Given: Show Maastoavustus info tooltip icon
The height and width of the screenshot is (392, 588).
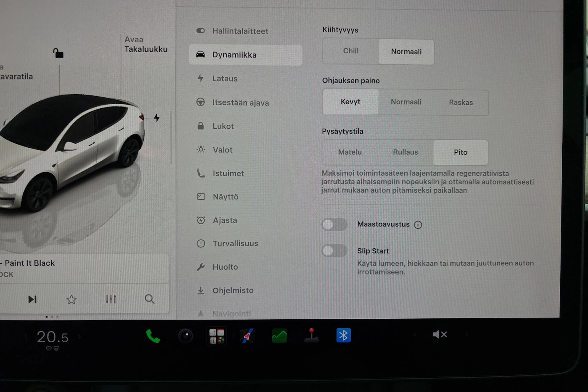Looking at the screenshot, I should click(x=418, y=225).
